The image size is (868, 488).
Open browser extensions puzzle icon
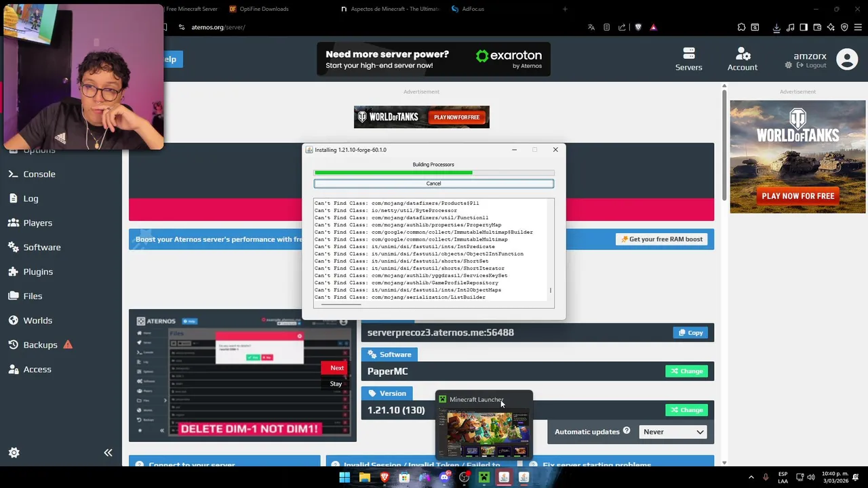741,27
